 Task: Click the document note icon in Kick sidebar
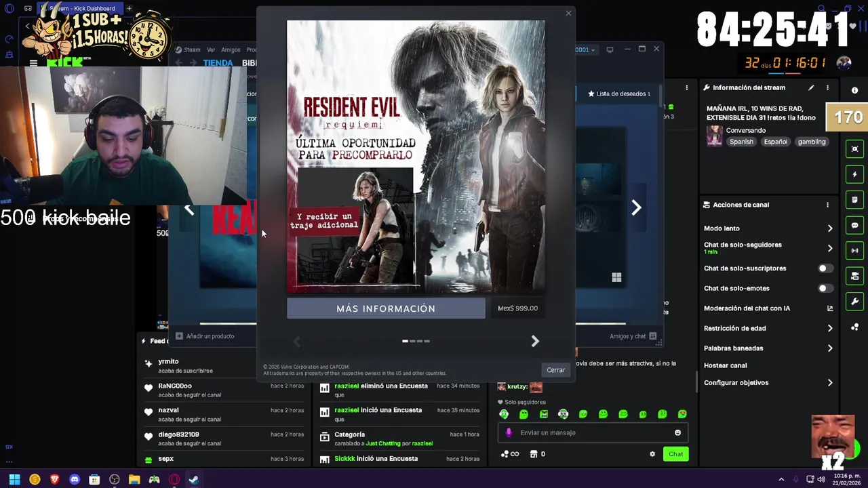(854, 200)
